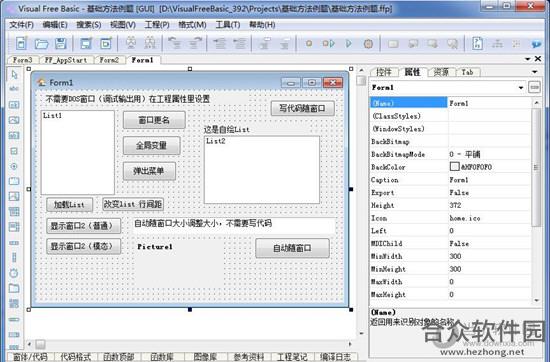Select the horizontal scrollbar control in toolbox
This screenshot has height=362, width=550.
[x=14, y=243]
